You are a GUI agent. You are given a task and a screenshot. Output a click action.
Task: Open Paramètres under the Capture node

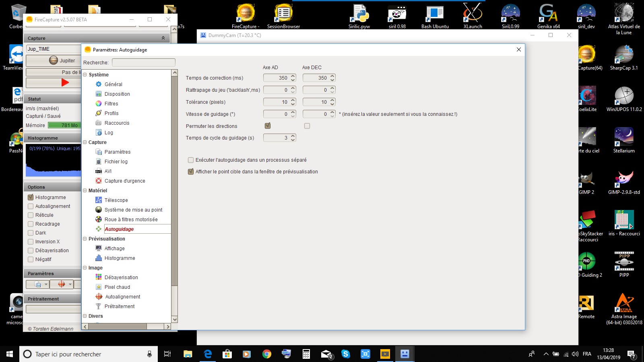(x=118, y=152)
